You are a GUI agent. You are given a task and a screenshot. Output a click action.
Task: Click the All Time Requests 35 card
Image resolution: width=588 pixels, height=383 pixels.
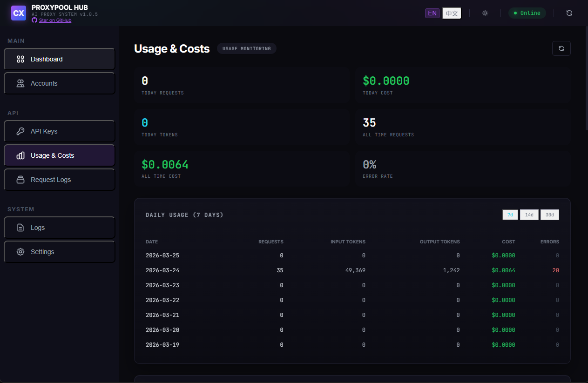tap(463, 127)
